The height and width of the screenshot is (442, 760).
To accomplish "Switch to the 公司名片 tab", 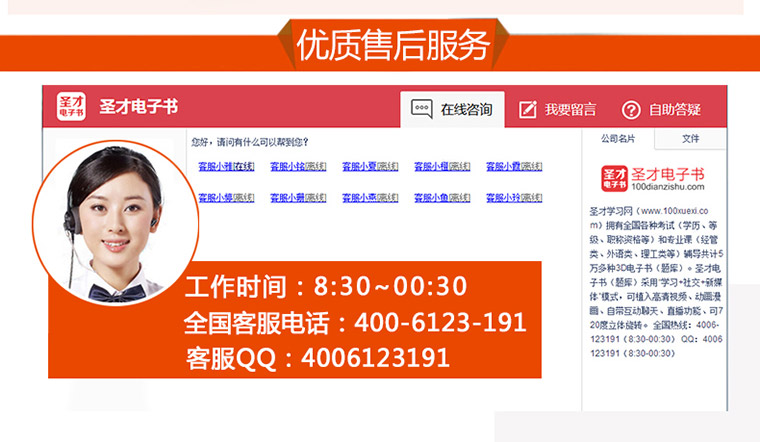I will (618, 138).
